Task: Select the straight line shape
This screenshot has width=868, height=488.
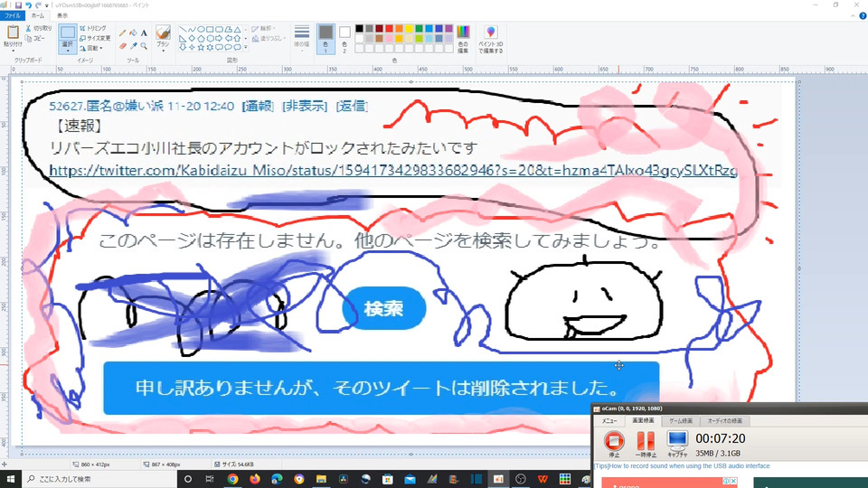Action: (x=184, y=29)
